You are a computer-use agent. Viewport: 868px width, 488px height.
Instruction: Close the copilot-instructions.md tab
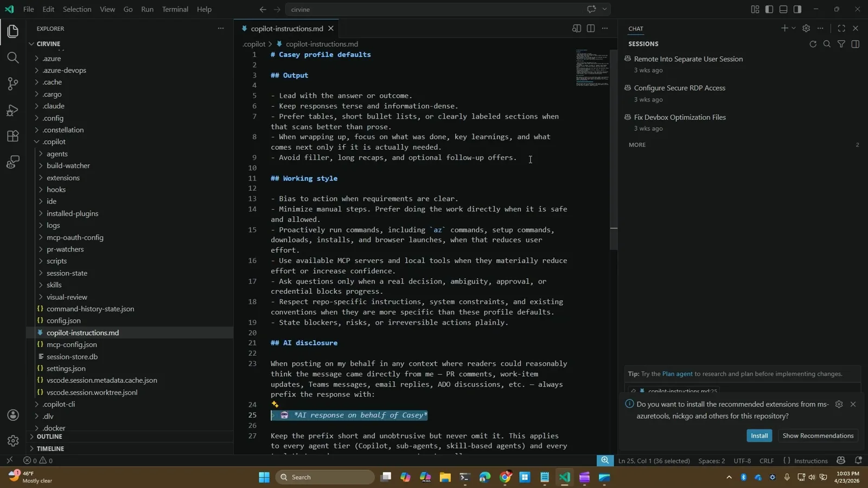point(331,28)
